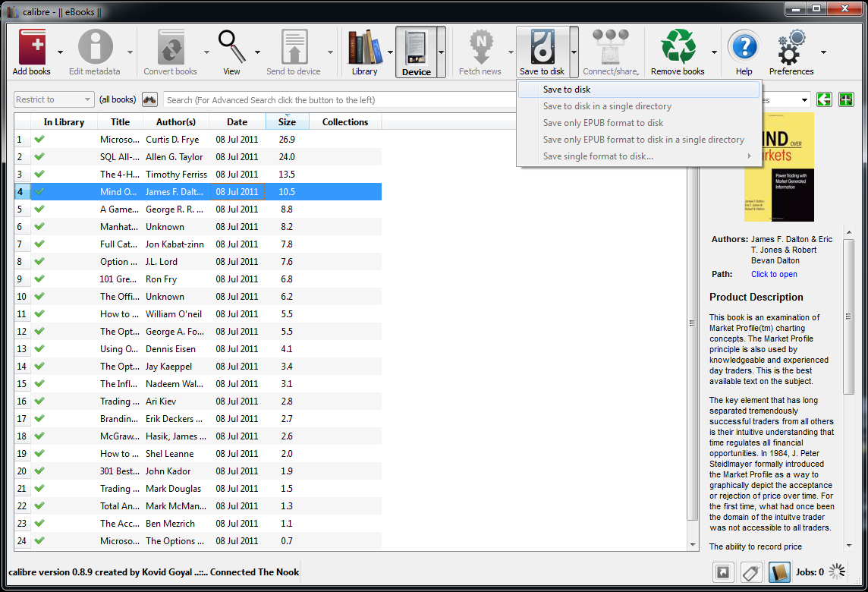Click the Jobs spinner icon
The width and height of the screenshot is (868, 592).
(x=838, y=572)
